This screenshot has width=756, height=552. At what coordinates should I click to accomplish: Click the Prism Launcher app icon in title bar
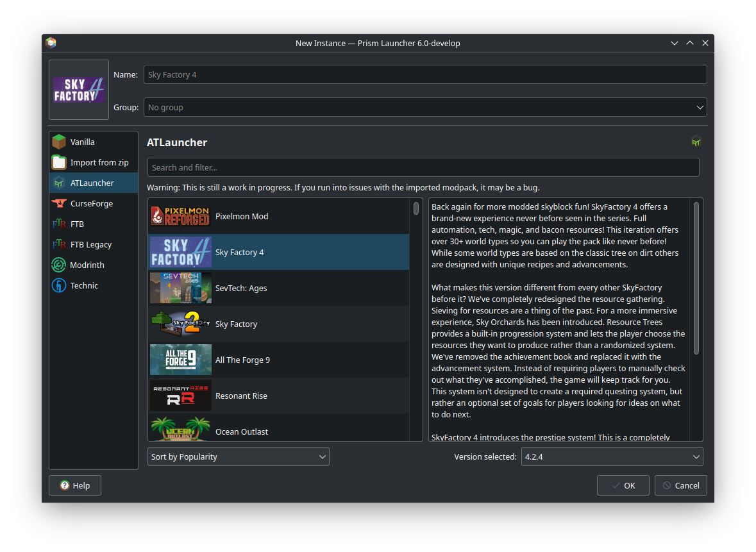[51, 43]
